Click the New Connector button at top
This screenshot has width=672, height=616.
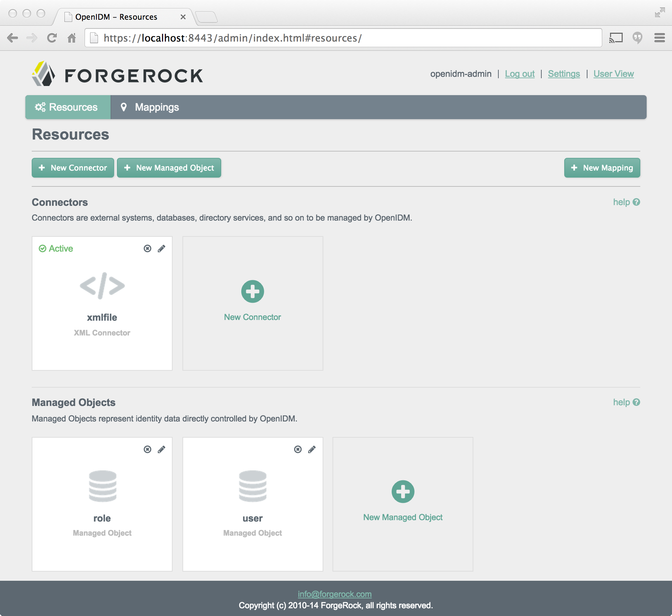point(73,168)
